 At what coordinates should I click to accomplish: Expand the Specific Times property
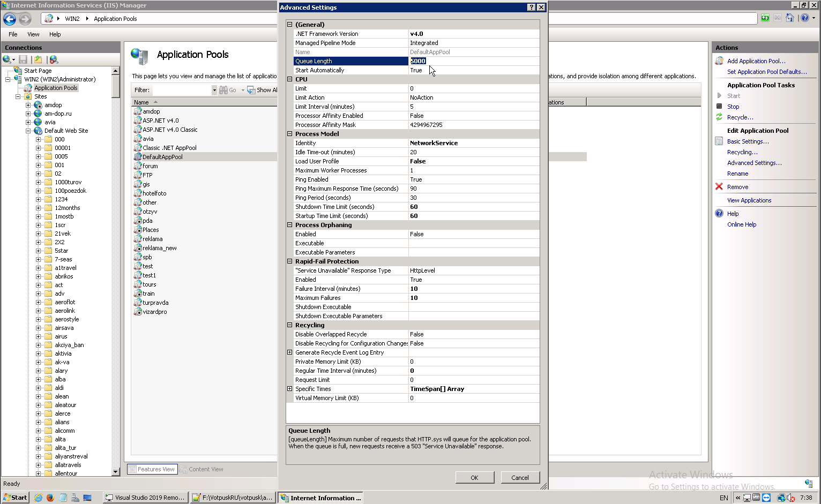[290, 389]
